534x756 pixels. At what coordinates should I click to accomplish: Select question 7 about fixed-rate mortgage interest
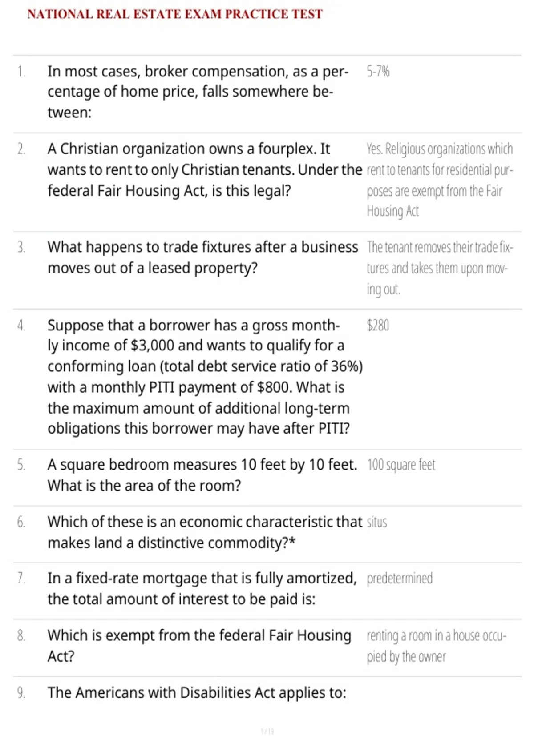[x=202, y=588]
